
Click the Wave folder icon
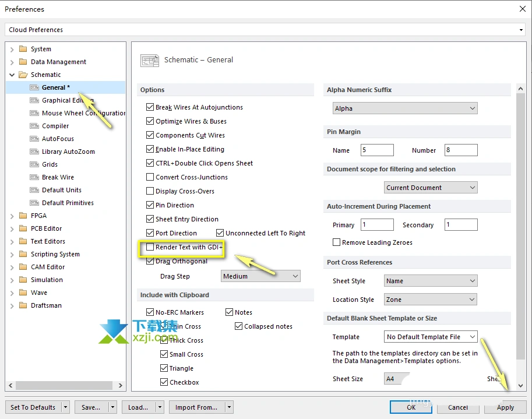pyautogui.click(x=23, y=293)
